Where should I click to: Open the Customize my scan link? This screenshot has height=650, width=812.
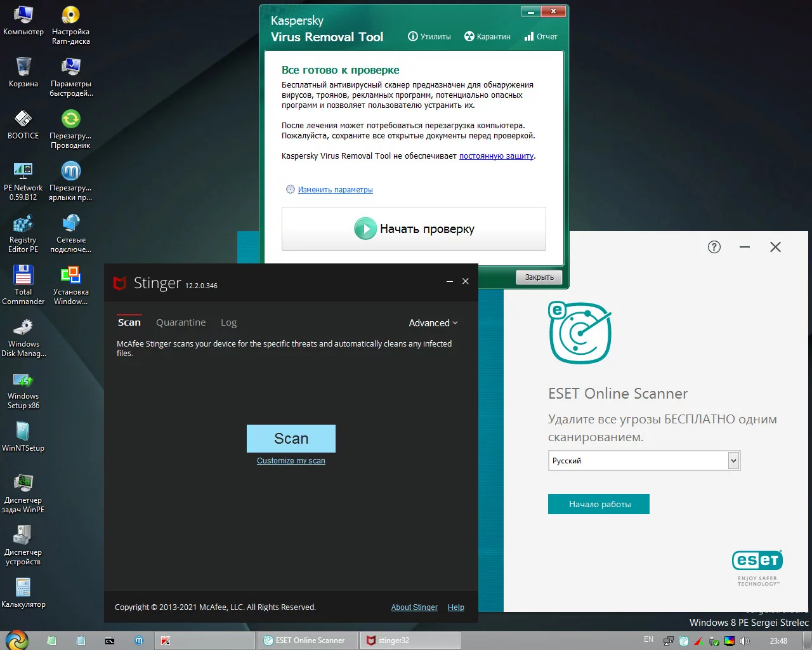291,461
